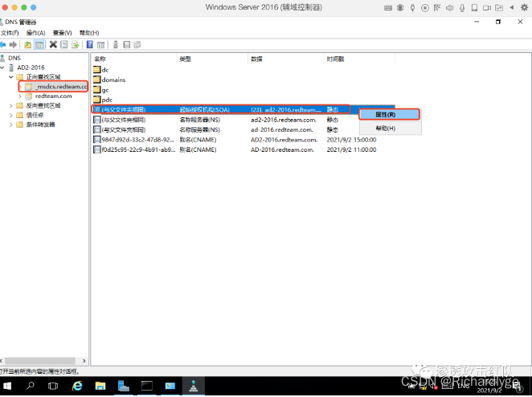Open the command prompt taskbar icon
Screen dimensions: 532x397
pyautogui.click(x=146, y=386)
